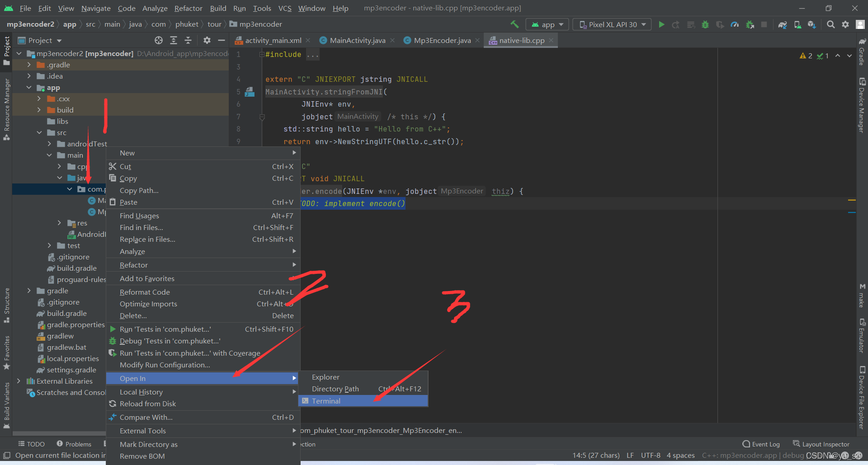
Task: Click code fold marker on line 7
Action: pyautogui.click(x=262, y=117)
